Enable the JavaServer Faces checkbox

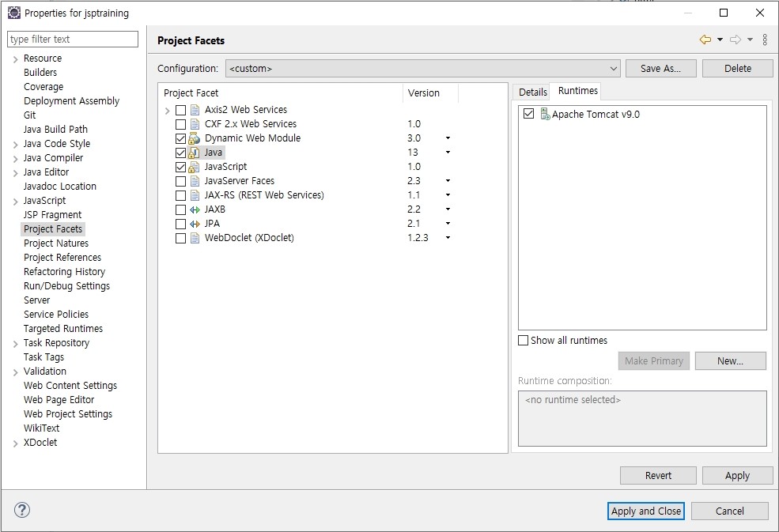(181, 181)
